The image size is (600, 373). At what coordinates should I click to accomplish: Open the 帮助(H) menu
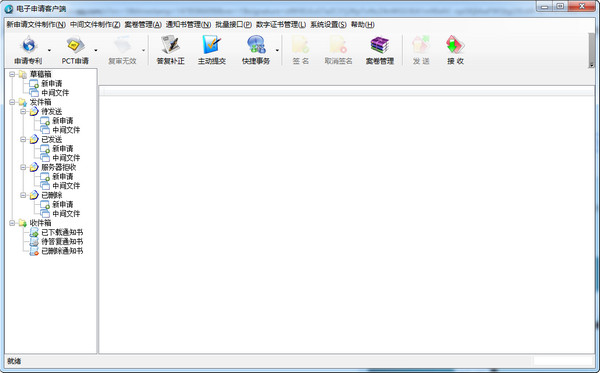[x=363, y=24]
